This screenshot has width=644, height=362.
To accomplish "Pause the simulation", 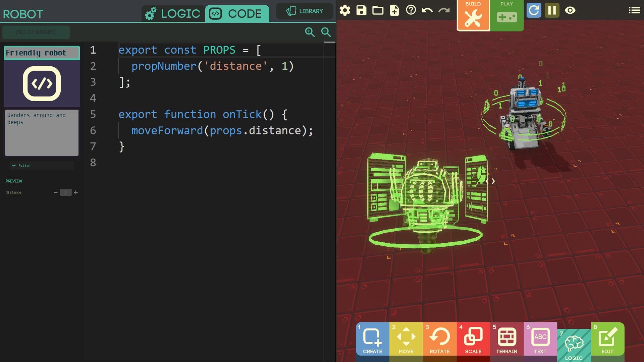I will click(x=552, y=10).
